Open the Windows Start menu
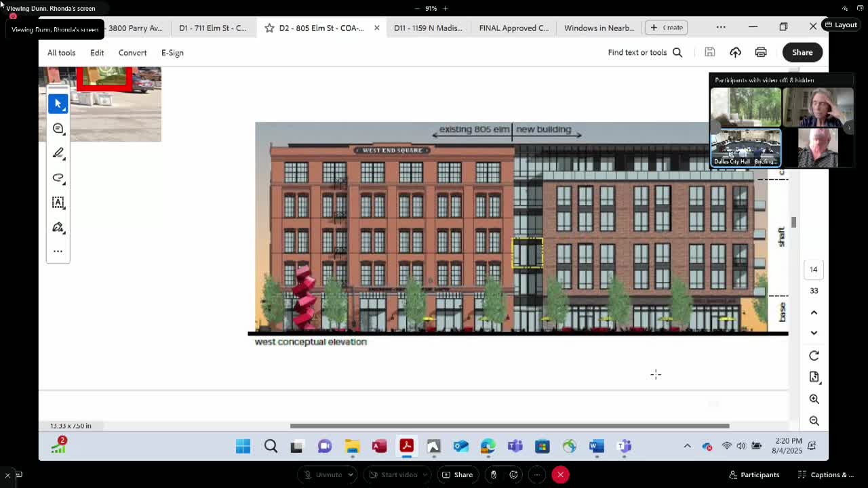Image resolution: width=868 pixels, height=488 pixels. pyautogui.click(x=243, y=446)
